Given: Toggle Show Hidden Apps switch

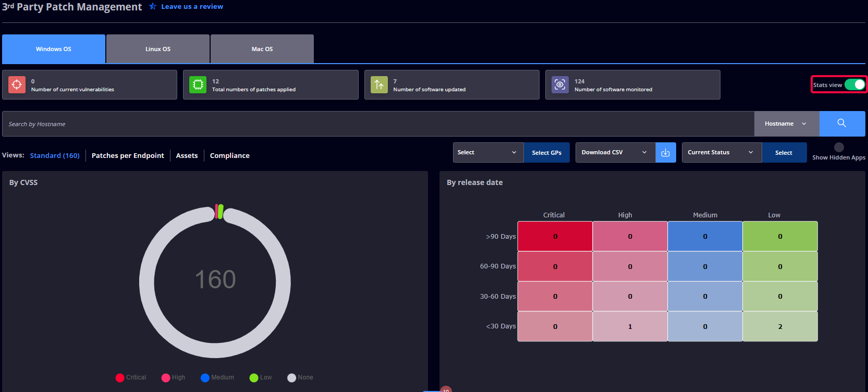Looking at the screenshot, I should 839,147.
